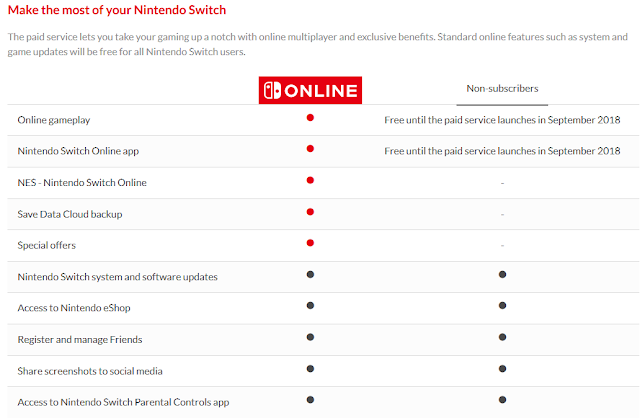Click the 'Make the most of your Nintendo Switch' heading
640x418 pixels.
(117, 10)
